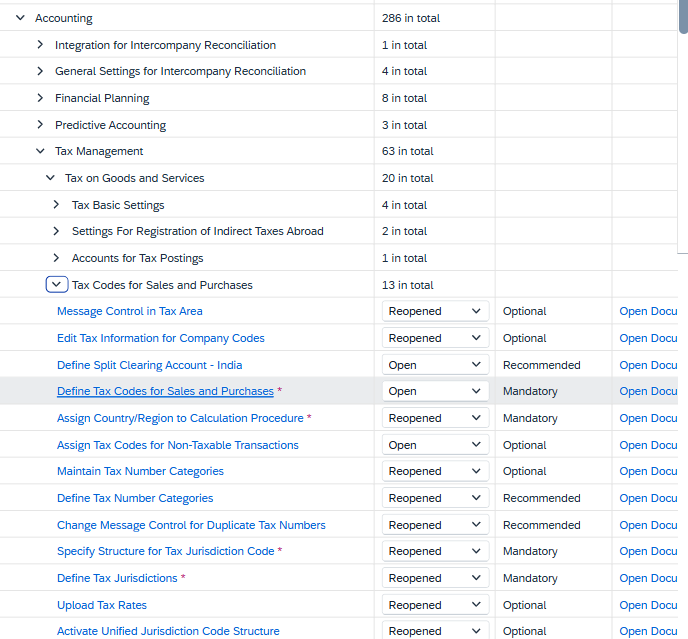Collapse Tax on Goods and Services
Viewport: 688px width, 639px height.
[50, 178]
